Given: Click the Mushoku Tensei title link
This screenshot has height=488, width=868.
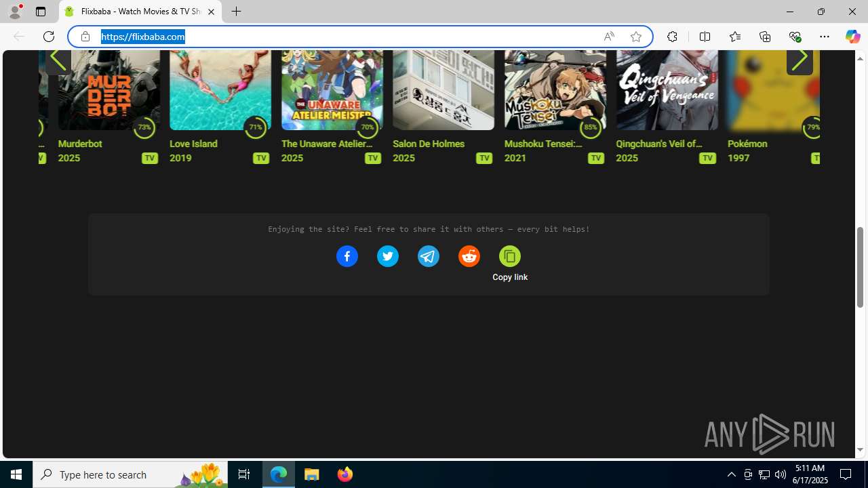Looking at the screenshot, I should point(543,144).
